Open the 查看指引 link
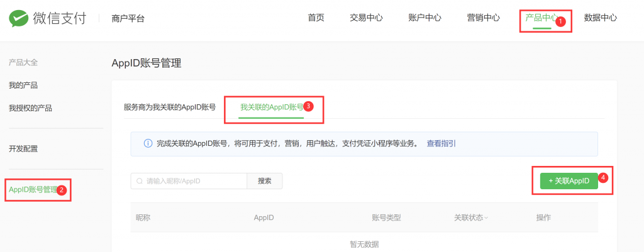 [441, 144]
